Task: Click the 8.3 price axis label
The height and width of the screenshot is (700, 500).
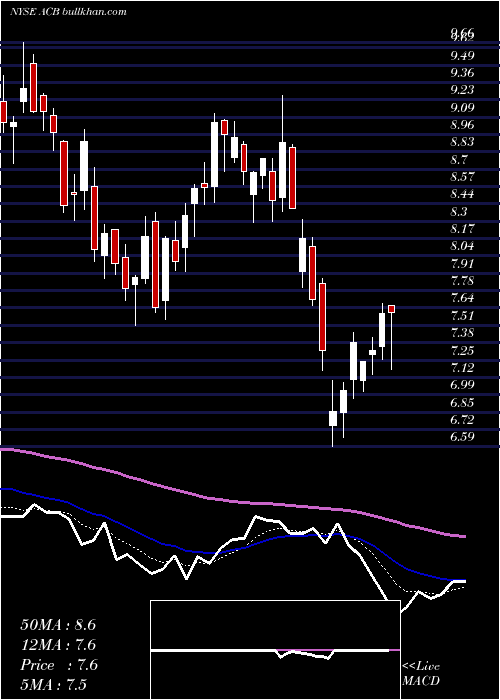Action: (459, 212)
